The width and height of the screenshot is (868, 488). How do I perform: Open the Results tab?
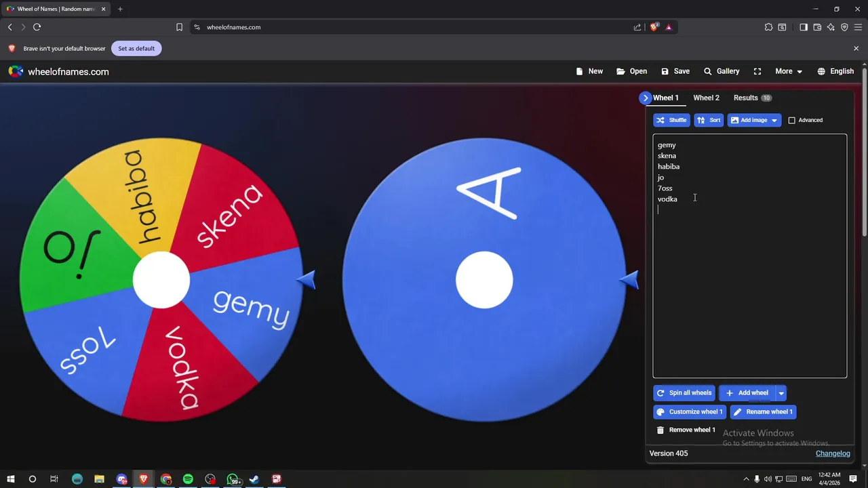coord(752,98)
